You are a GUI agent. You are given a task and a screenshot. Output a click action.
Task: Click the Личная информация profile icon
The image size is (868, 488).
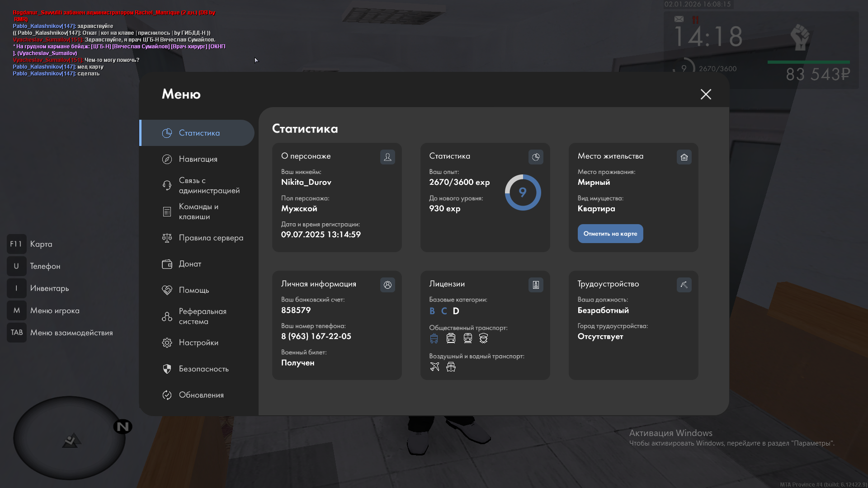[x=387, y=285]
